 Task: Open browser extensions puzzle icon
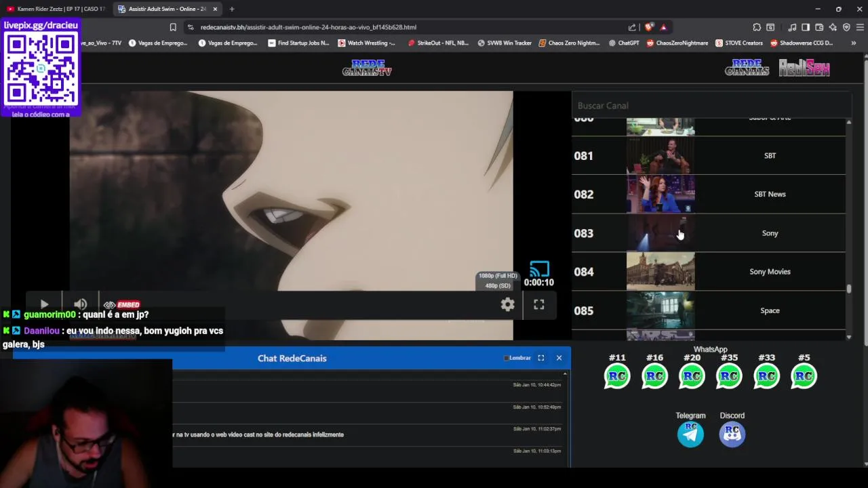(x=757, y=27)
